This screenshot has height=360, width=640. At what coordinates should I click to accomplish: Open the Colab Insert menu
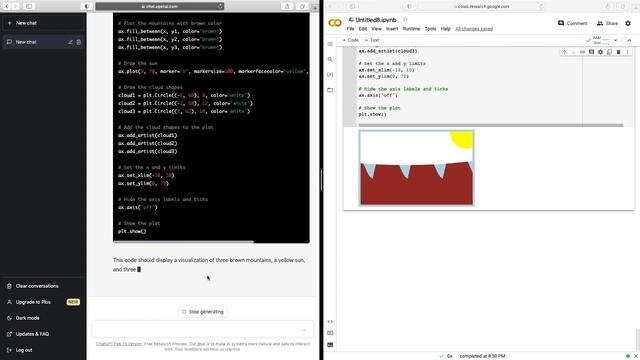click(392, 29)
